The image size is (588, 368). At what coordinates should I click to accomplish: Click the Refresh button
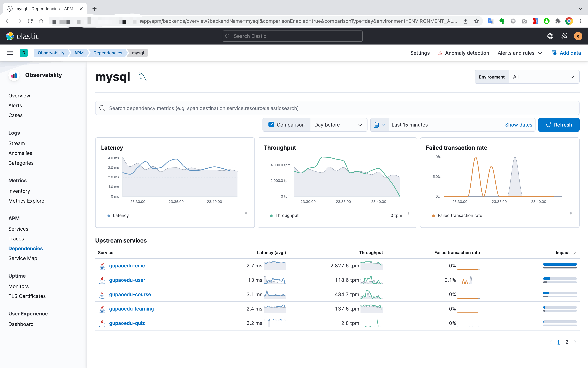point(559,125)
